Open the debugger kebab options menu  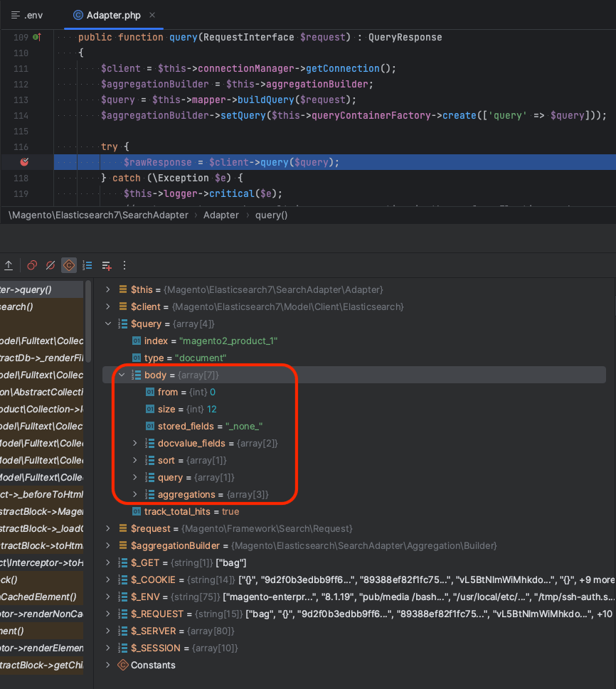(x=124, y=265)
